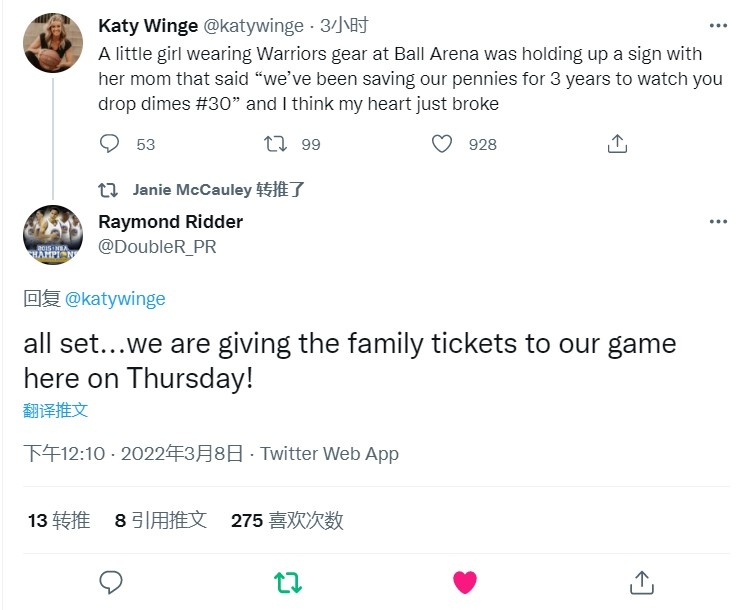Open the tweet timestamp 下午12:10
This screenshot has height=610, width=748.
point(64,454)
